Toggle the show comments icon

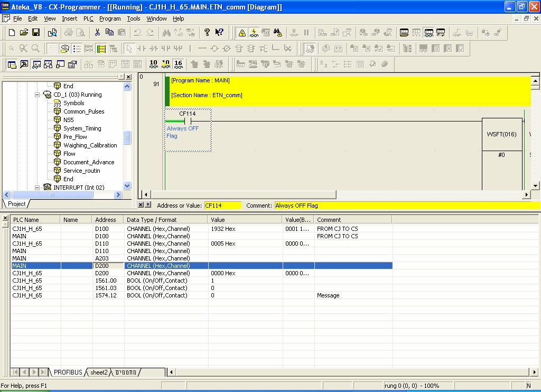(64, 49)
